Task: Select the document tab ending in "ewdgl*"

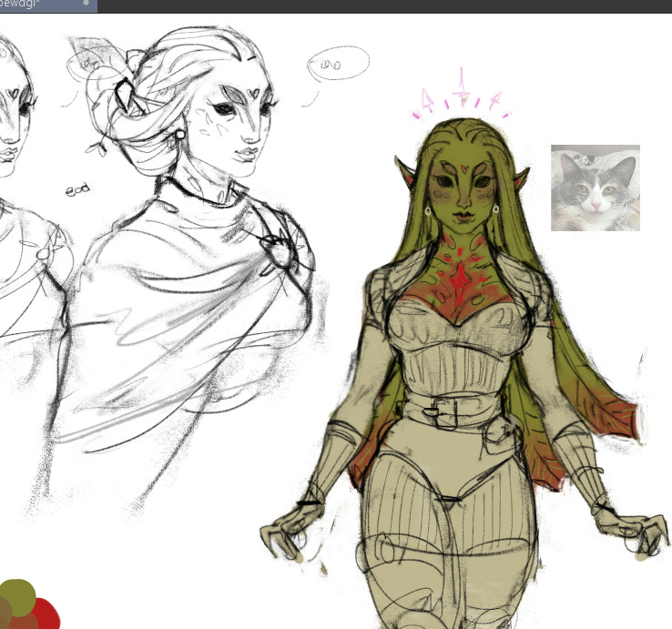Action: (x=48, y=5)
